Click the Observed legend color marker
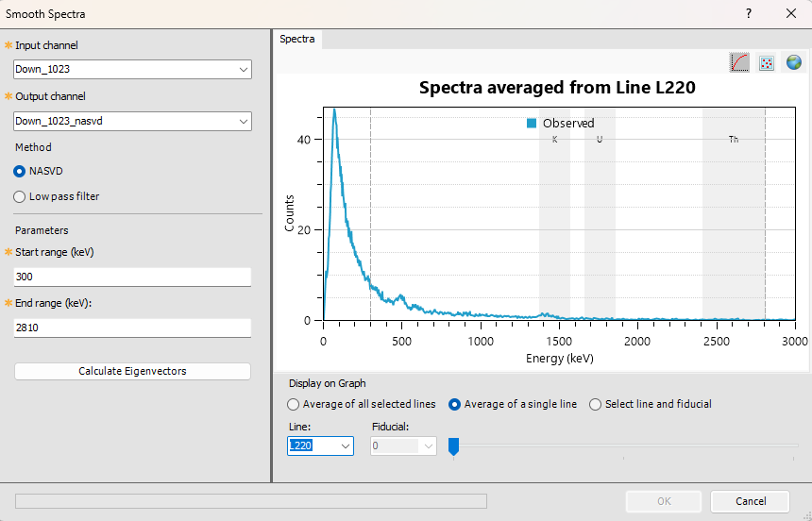The width and height of the screenshot is (812, 521). pos(532,123)
